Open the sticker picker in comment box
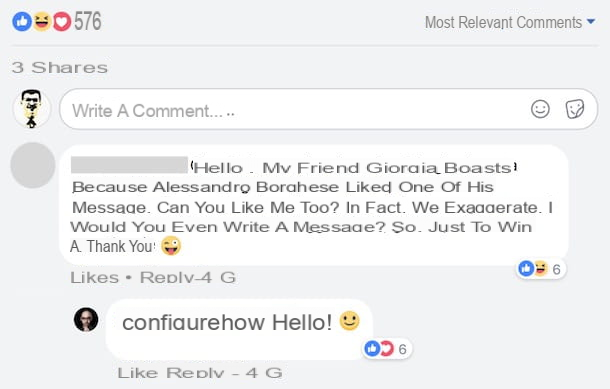Viewport: 610px width, 389px height. pos(575,109)
